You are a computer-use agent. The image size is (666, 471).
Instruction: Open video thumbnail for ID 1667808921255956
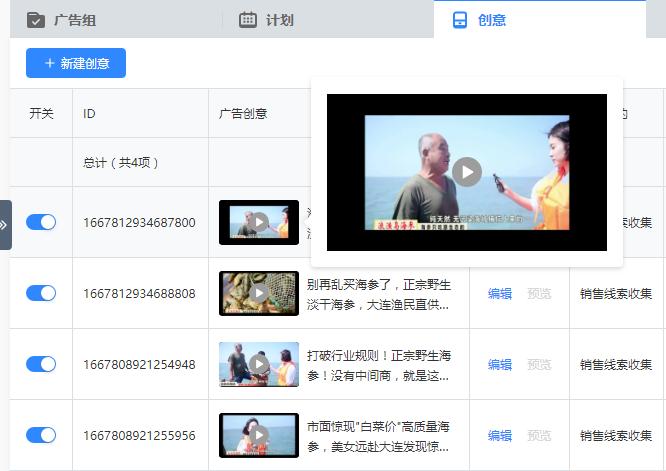(259, 435)
